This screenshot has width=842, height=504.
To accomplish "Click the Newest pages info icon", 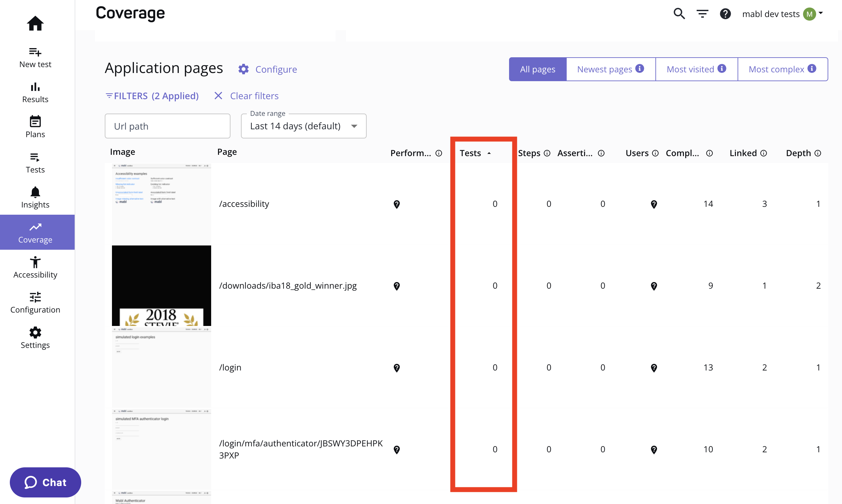I will (x=640, y=68).
